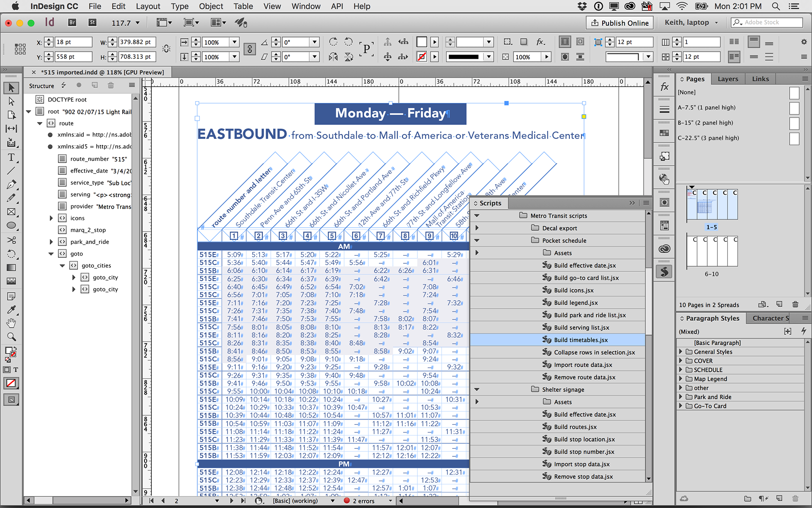This screenshot has width=812, height=508.
Task: Select the Eyedropper tool
Action: [x=11, y=309]
